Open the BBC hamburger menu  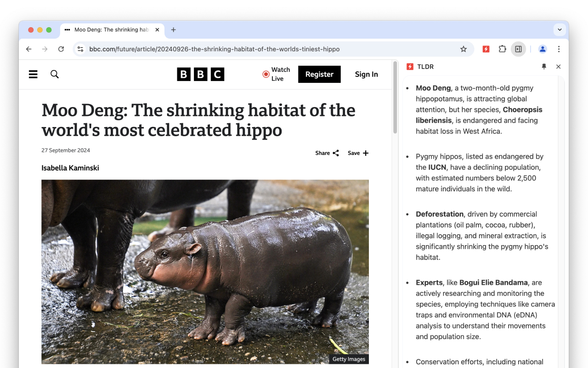pos(33,74)
